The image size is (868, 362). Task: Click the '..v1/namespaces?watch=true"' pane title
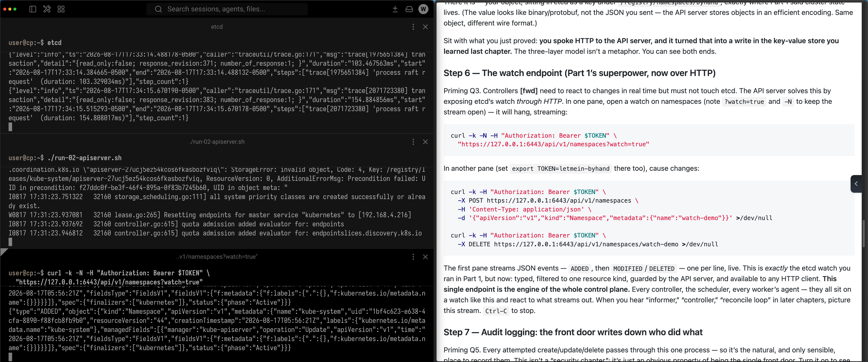pos(217,257)
